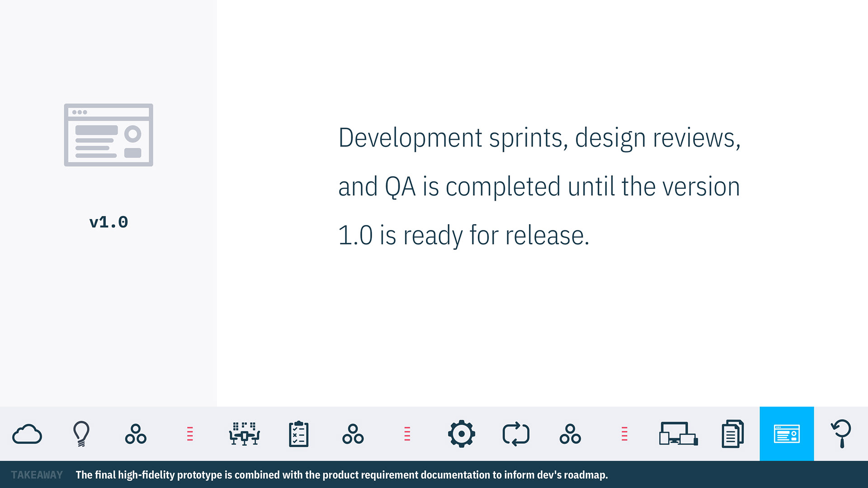
Task: Click the TAKEAWAY label in the footer
Action: pyautogui.click(x=37, y=475)
